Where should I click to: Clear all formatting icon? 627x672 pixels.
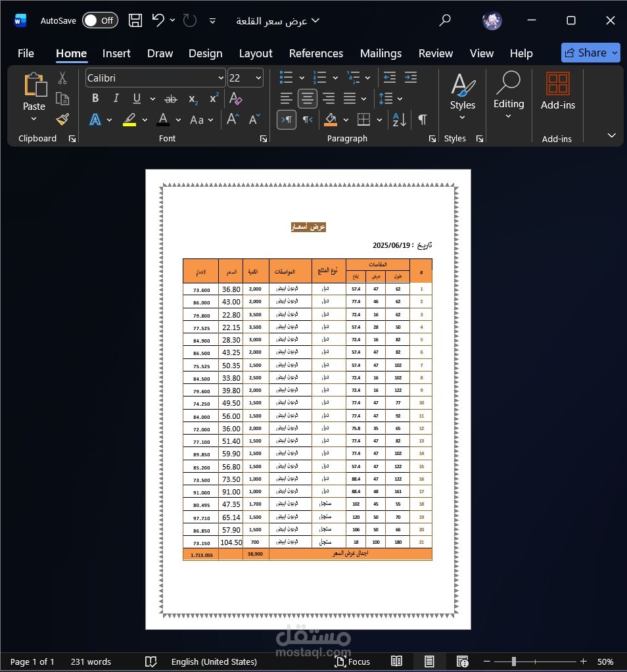[x=235, y=99]
